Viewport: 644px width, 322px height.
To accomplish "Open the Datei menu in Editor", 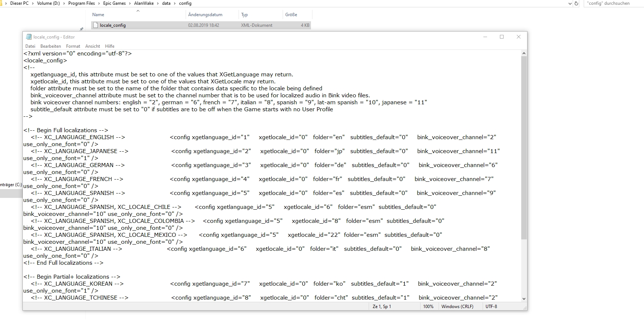I will [x=30, y=46].
